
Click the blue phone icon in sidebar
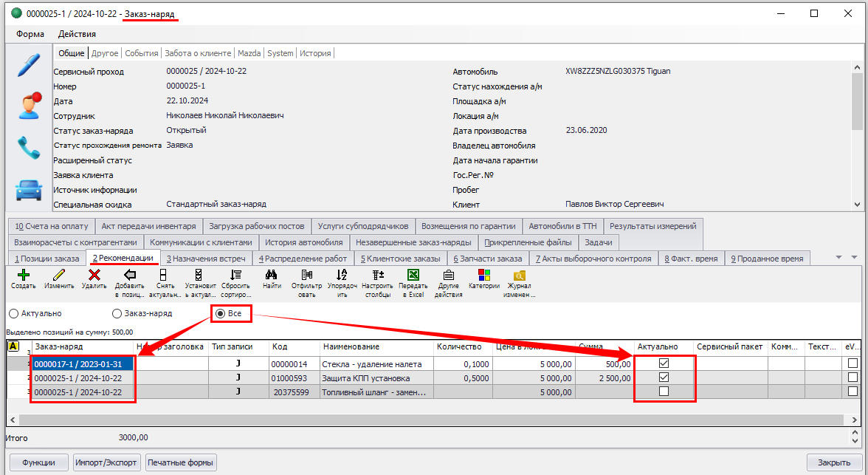pos(29,148)
